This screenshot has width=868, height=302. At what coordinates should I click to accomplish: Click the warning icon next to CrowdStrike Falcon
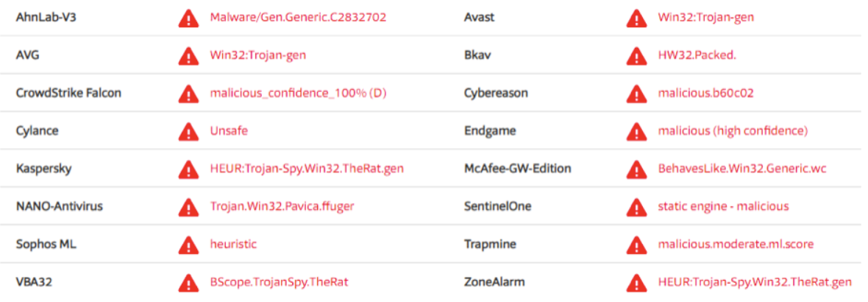pyautogui.click(x=188, y=94)
